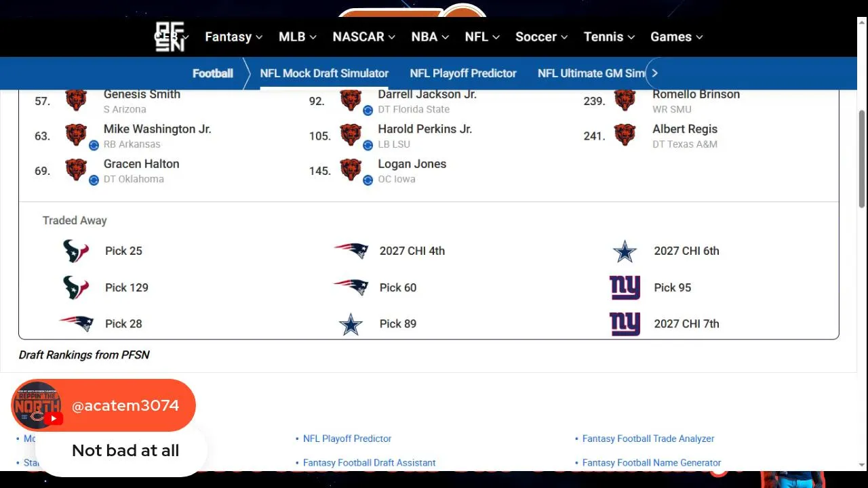
Task: Click the Traded Away heading
Action: pos(75,220)
